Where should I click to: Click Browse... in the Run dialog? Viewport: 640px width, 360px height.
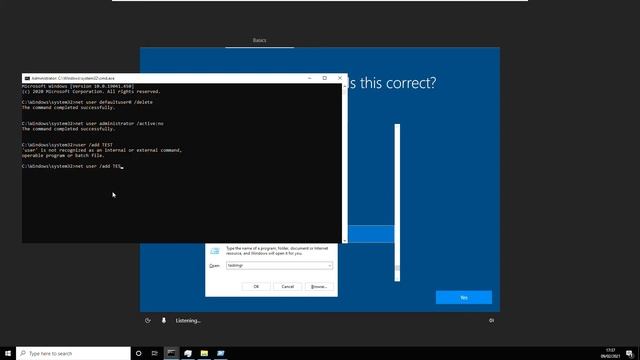click(319, 287)
